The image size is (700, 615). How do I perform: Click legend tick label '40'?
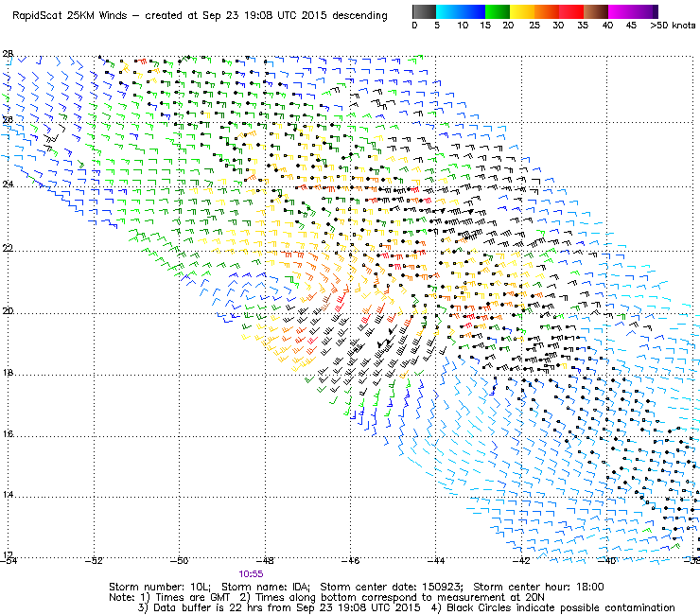(607, 26)
